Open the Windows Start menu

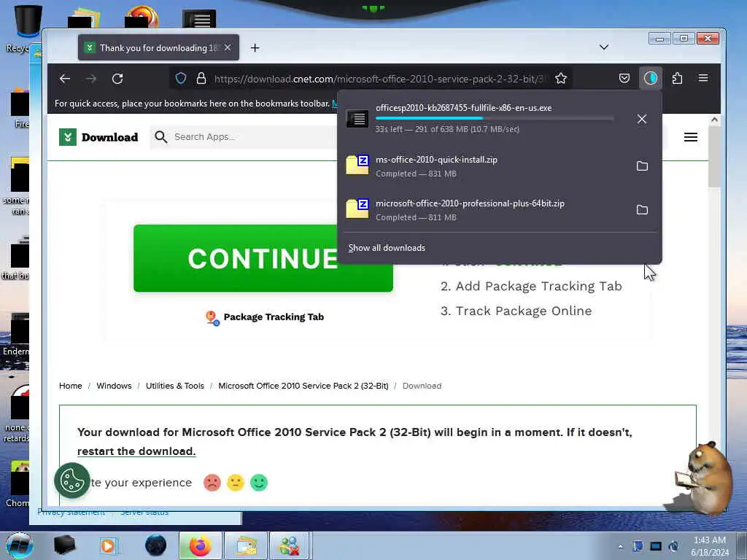point(20,545)
